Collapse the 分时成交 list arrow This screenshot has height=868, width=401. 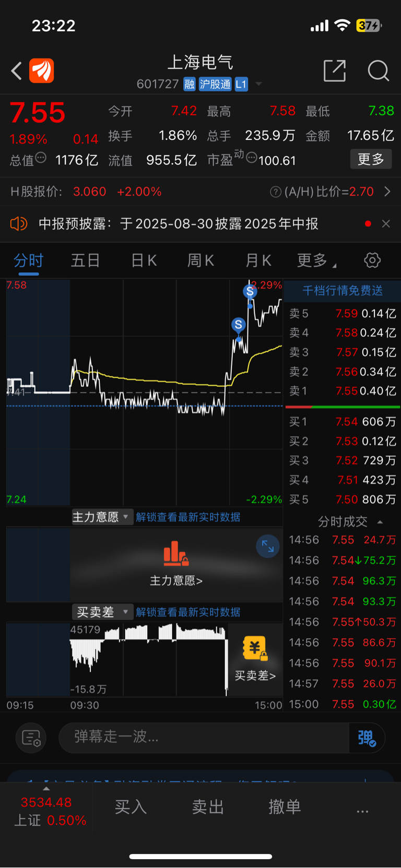pos(380,522)
